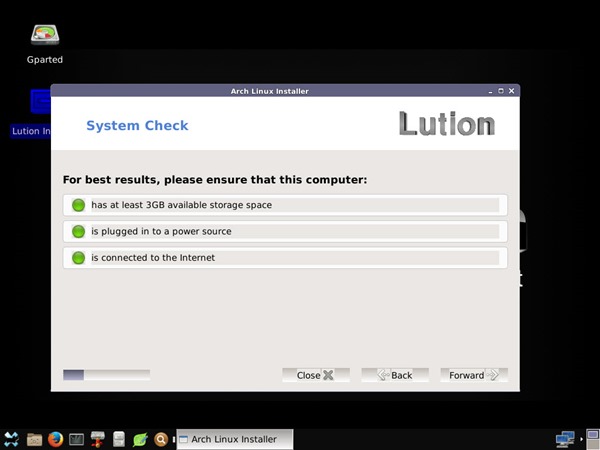Select Arch Linux Installer taskbar entry
This screenshot has height=450, width=600.
(x=235, y=439)
